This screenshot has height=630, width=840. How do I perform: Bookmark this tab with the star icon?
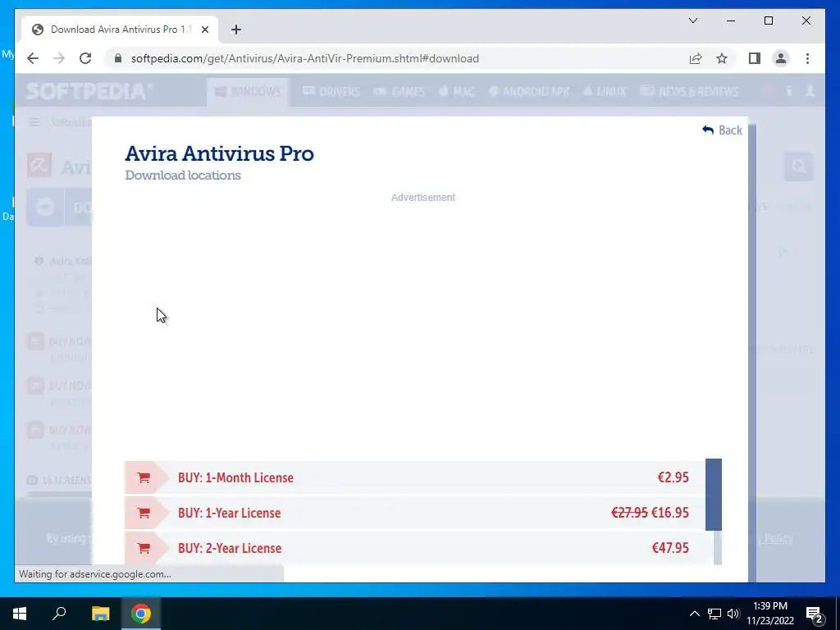tap(722, 58)
